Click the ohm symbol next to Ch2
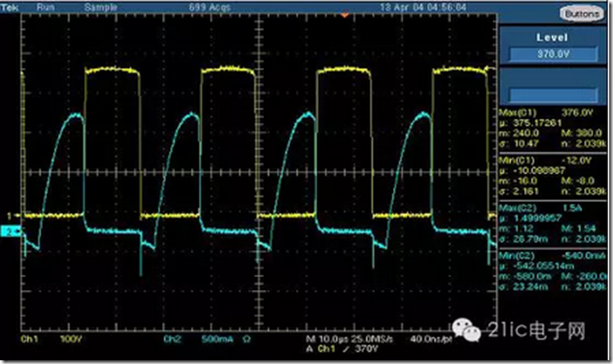This screenshot has height=364, width=613. (x=246, y=339)
